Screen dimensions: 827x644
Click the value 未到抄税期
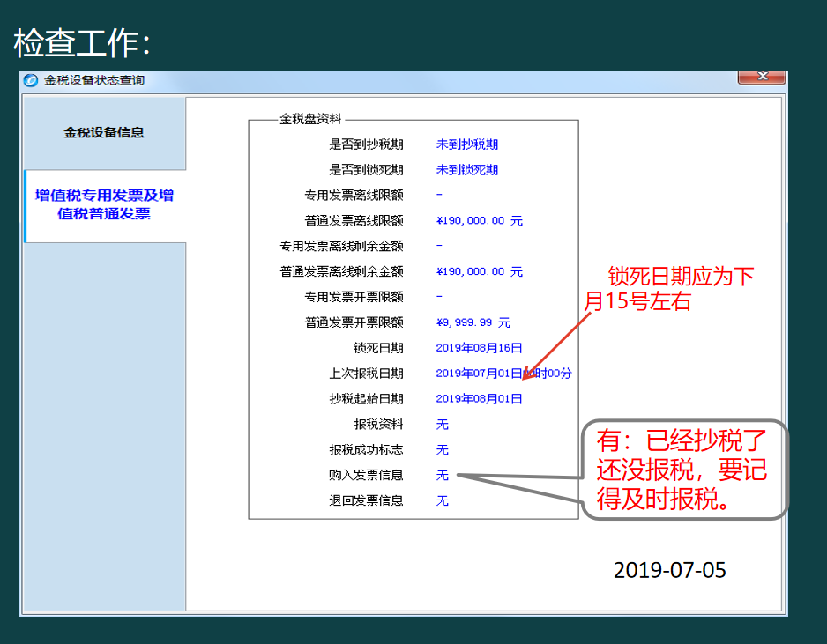[466, 144]
